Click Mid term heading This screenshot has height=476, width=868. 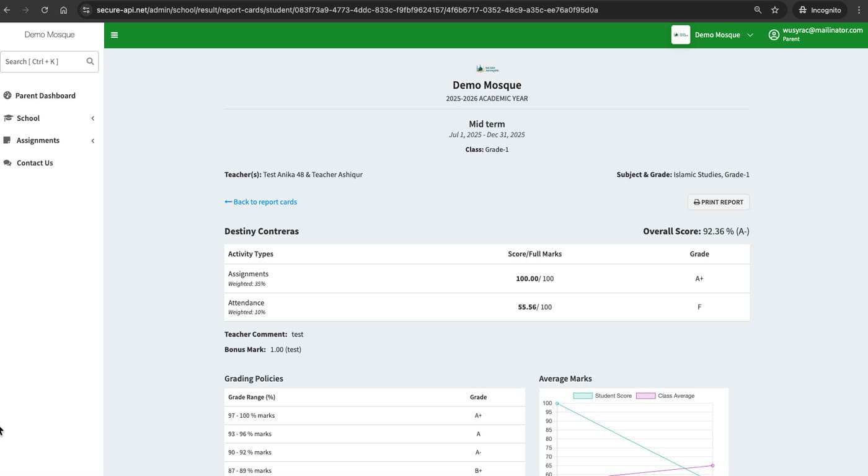tap(487, 124)
